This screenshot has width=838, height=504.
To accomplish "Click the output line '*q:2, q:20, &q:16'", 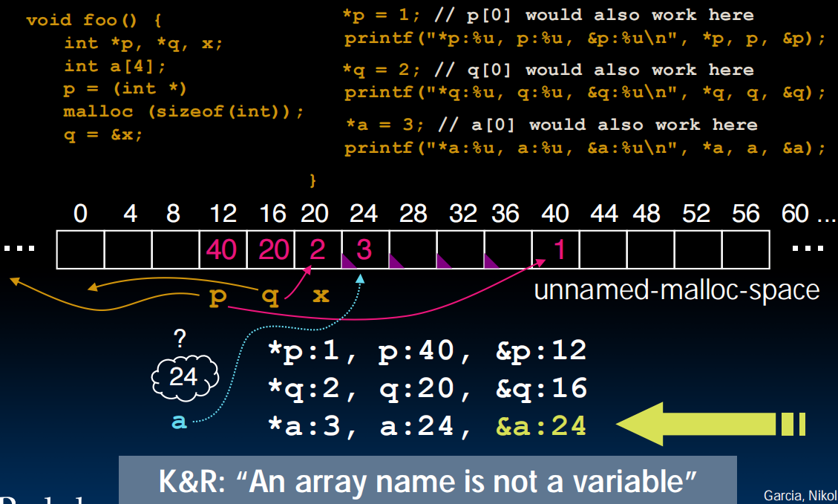I will (427, 388).
